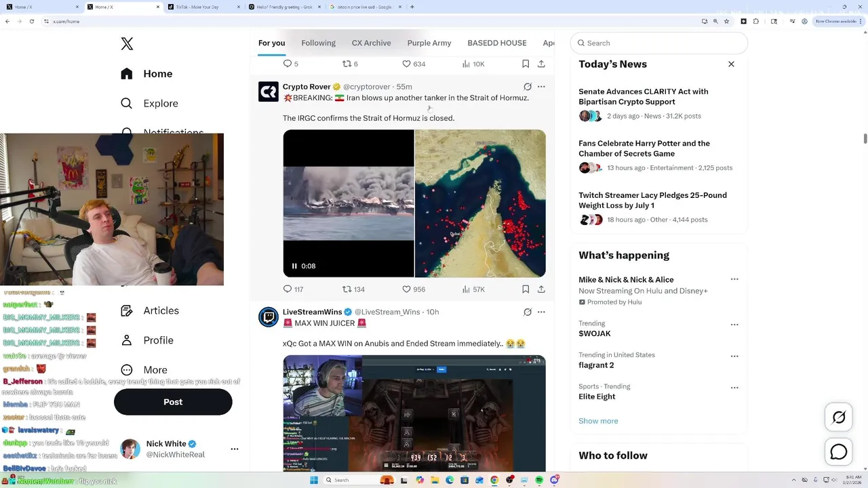This screenshot has width=868, height=488.
Task: Open the Windows Start menu
Action: [x=314, y=480]
